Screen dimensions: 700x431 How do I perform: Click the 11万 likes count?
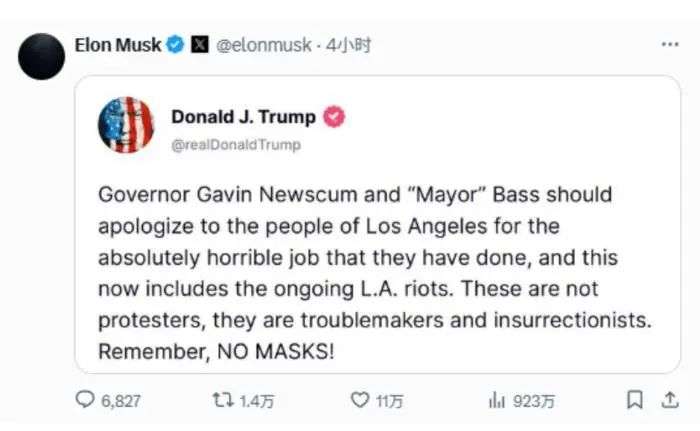click(389, 401)
